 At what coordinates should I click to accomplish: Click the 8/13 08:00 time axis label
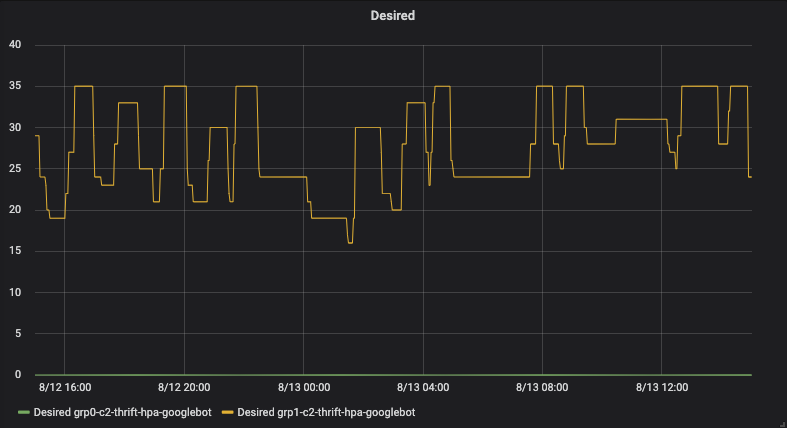point(542,387)
